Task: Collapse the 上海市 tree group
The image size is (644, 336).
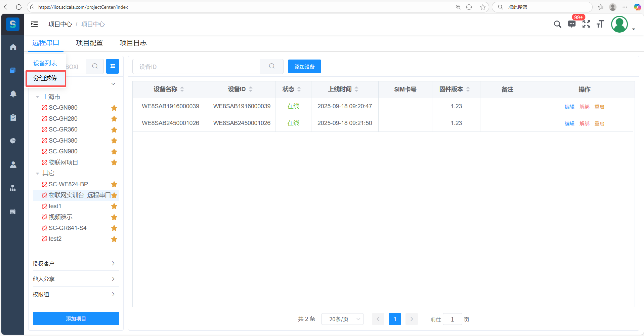Action: [37, 97]
